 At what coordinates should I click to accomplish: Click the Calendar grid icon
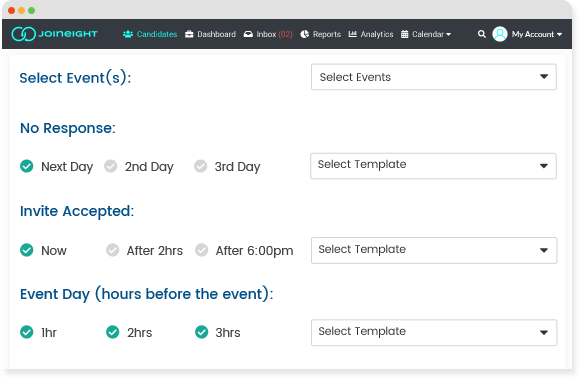tap(405, 34)
